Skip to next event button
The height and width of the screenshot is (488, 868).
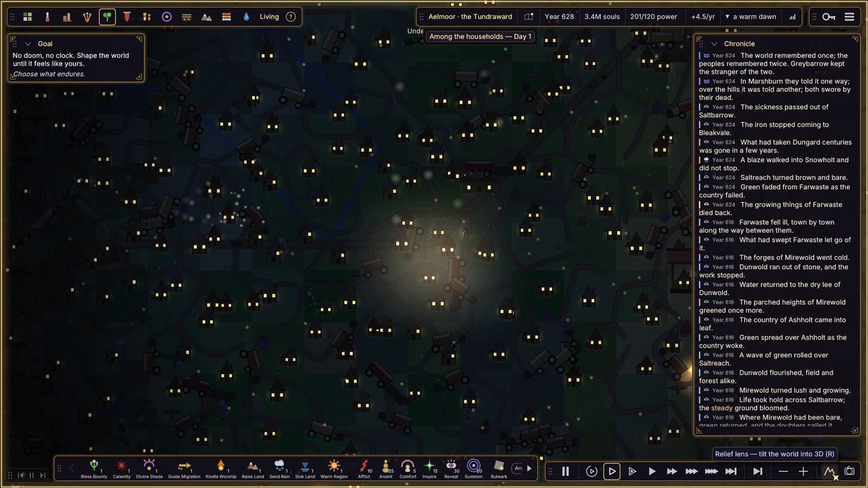pos(757,471)
